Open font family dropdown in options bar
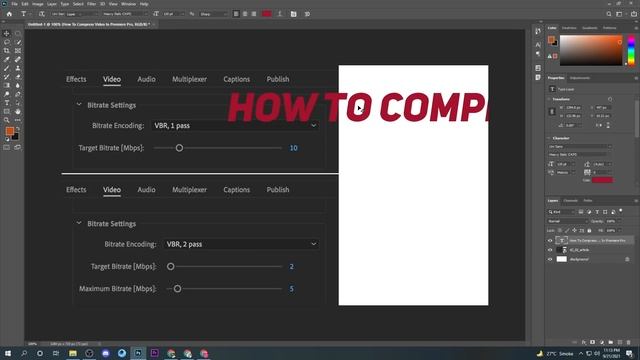This screenshot has width=640, height=360. click(75, 14)
